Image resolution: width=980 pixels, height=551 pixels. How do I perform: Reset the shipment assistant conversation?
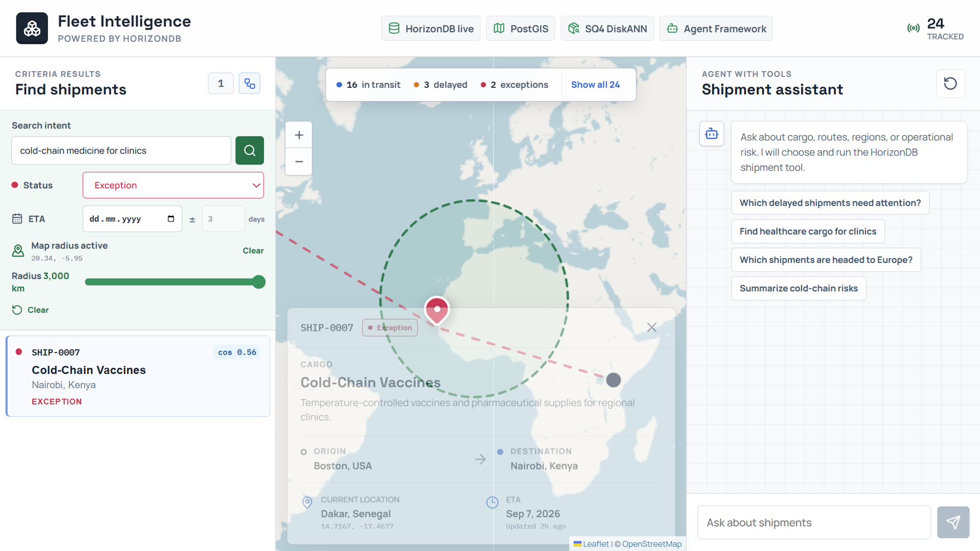(x=950, y=83)
